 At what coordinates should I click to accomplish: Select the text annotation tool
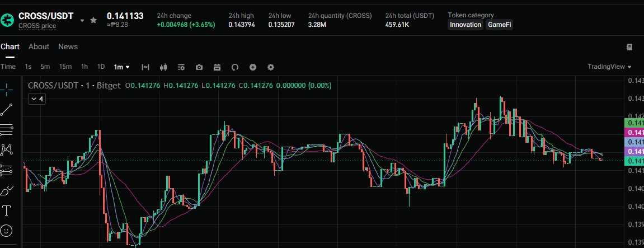click(7, 210)
